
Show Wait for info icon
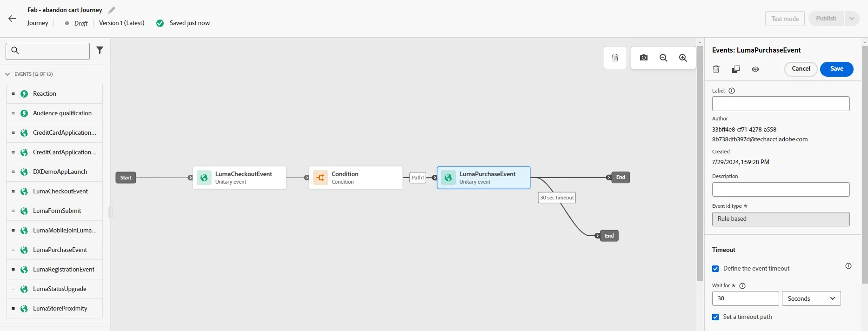[742, 286]
